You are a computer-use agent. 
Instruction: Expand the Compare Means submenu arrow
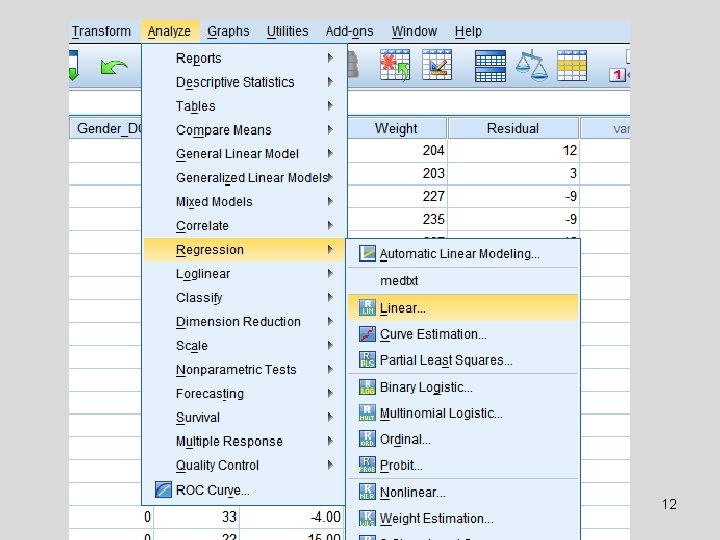click(330, 129)
